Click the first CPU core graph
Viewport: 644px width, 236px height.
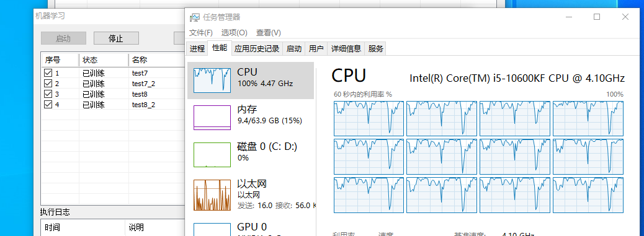(x=369, y=118)
